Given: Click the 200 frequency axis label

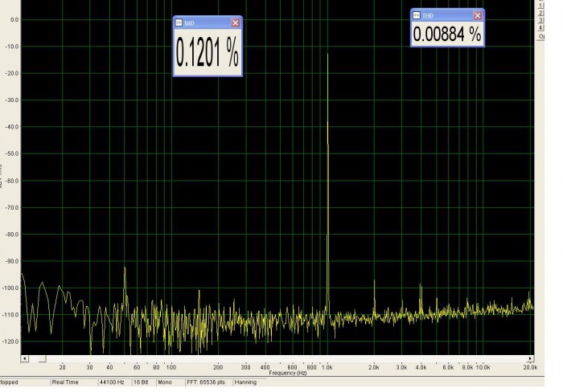Looking at the screenshot, I should [218, 367].
